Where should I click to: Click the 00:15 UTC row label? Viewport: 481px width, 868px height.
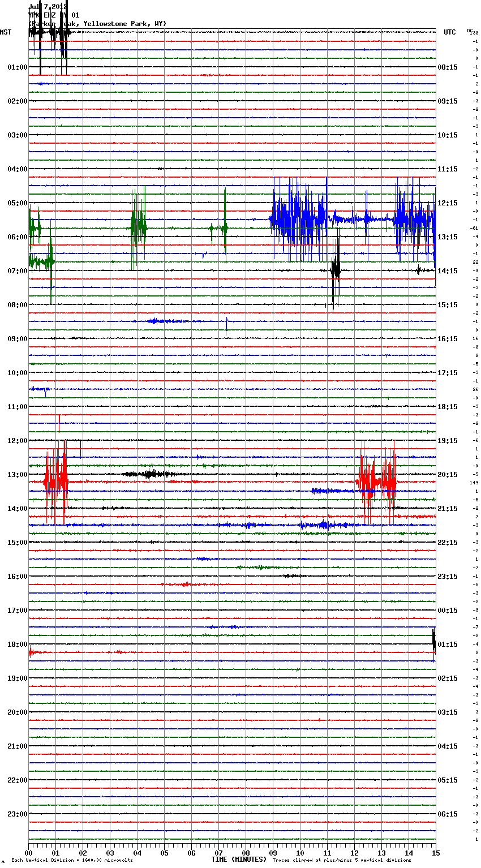coord(448,611)
